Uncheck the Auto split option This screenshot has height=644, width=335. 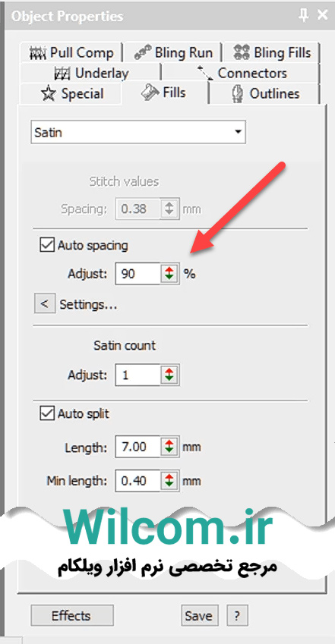tap(46, 413)
